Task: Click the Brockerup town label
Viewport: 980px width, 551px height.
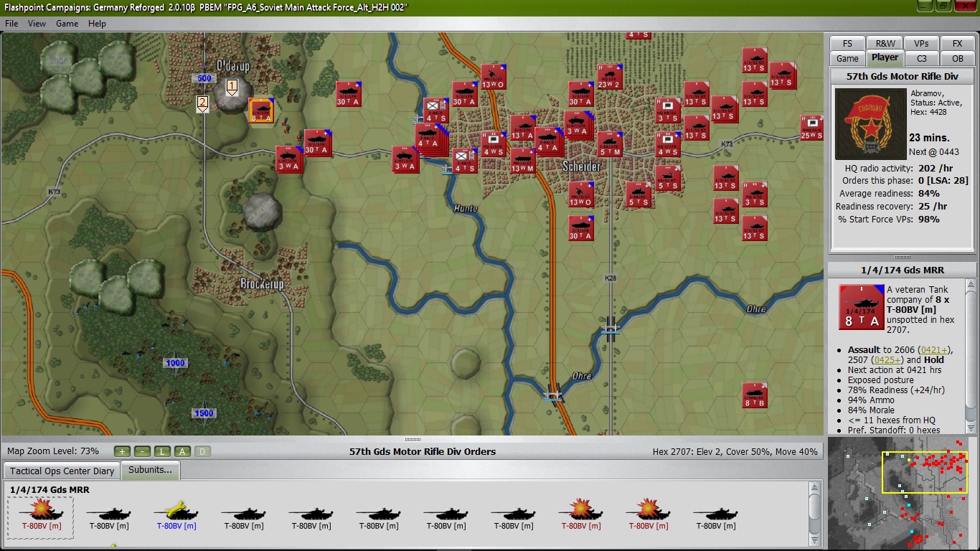Action: point(262,284)
